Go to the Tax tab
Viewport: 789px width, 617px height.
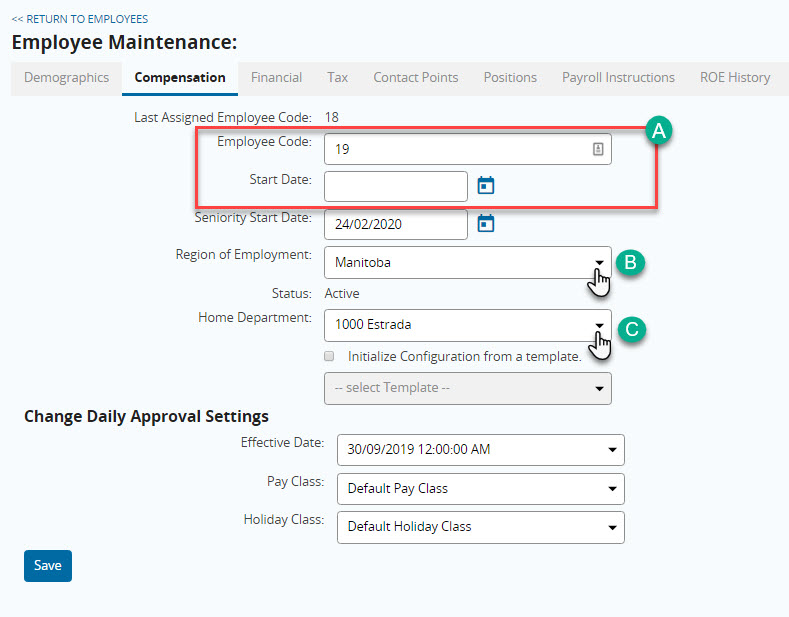point(337,78)
